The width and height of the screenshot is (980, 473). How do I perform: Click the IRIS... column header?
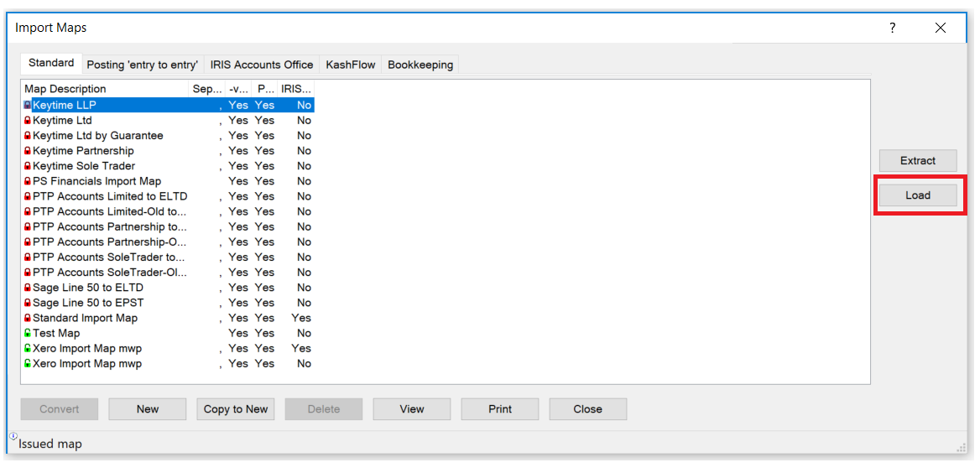click(x=296, y=89)
